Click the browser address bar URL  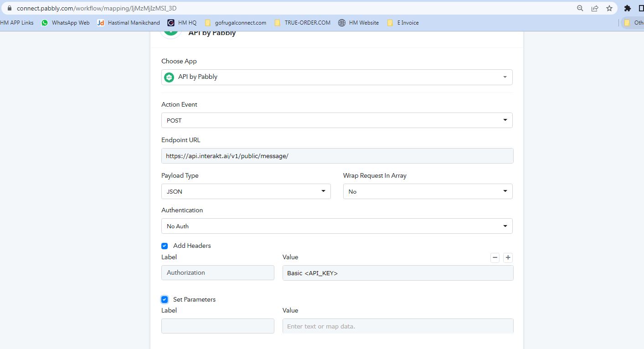97,8
